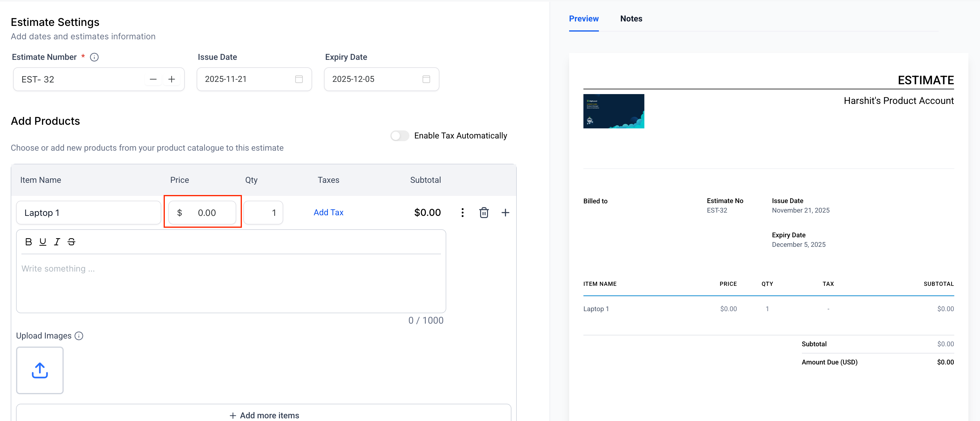Open the Issue Date calendar picker
The width and height of the screenshot is (980, 421).
tap(299, 79)
